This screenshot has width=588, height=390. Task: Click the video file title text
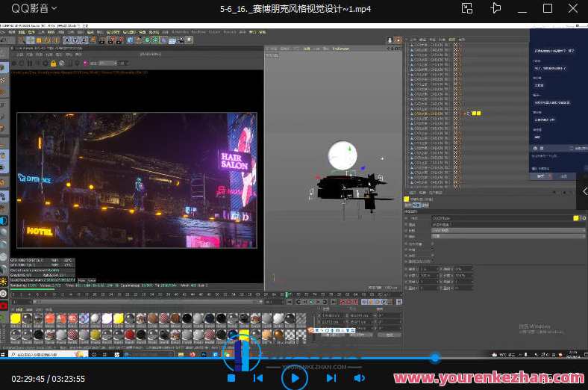[x=295, y=8]
